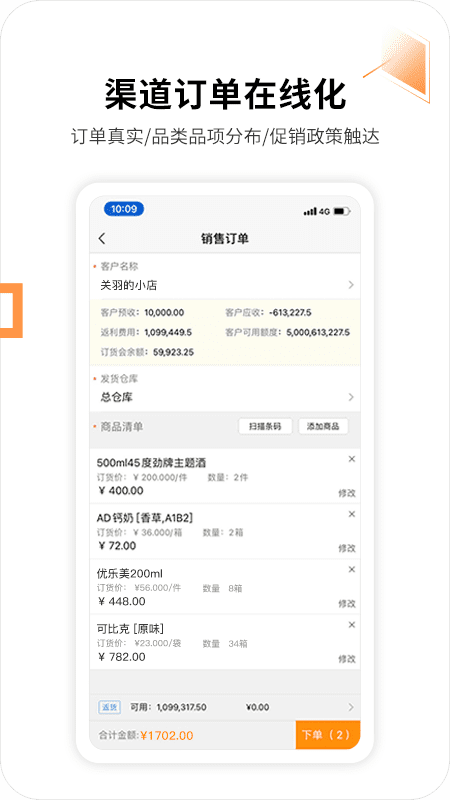Image resolution: width=450 pixels, height=800 pixels.
Task: Tap the ¥0.00 amount in 返货 row
Action: point(258,707)
